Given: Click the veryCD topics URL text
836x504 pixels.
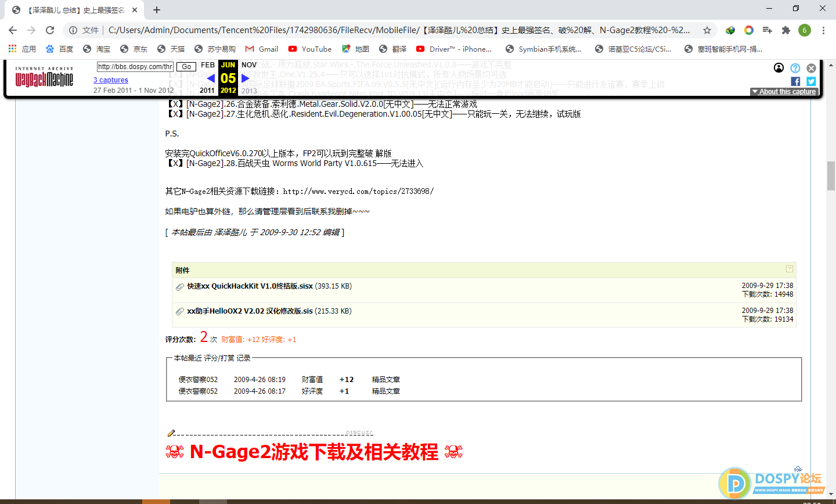Looking at the screenshot, I should click(358, 191).
